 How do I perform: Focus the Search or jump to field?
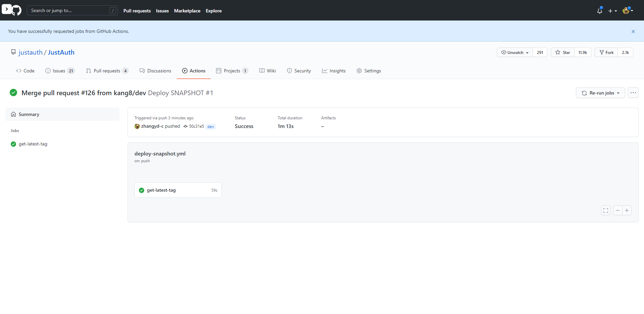tap(72, 10)
